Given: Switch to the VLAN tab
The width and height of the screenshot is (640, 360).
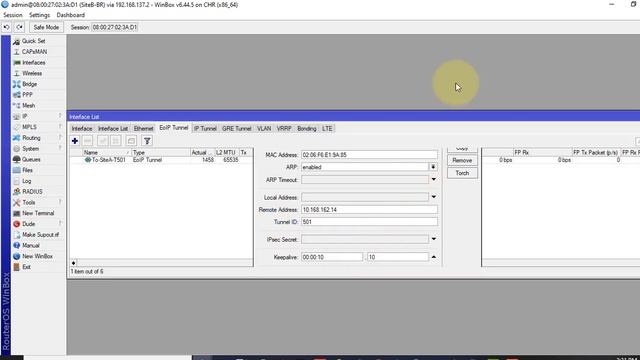Looking at the screenshot, I should pyautogui.click(x=264, y=129).
